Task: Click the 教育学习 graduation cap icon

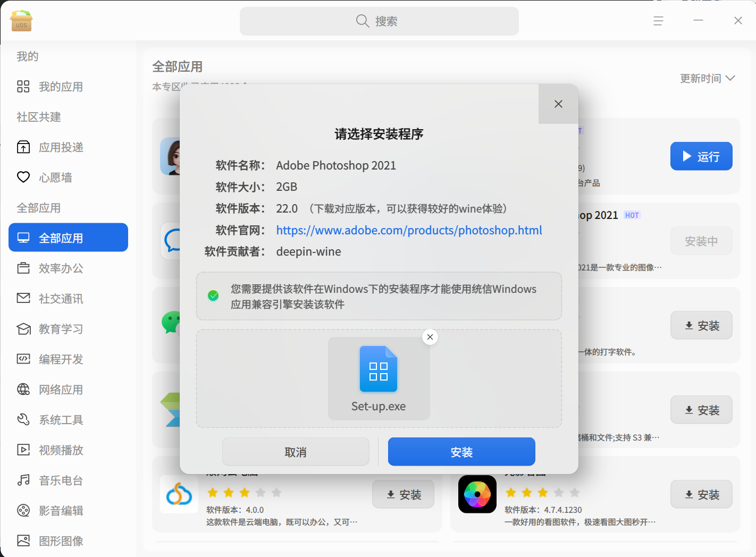Action: pos(23,329)
